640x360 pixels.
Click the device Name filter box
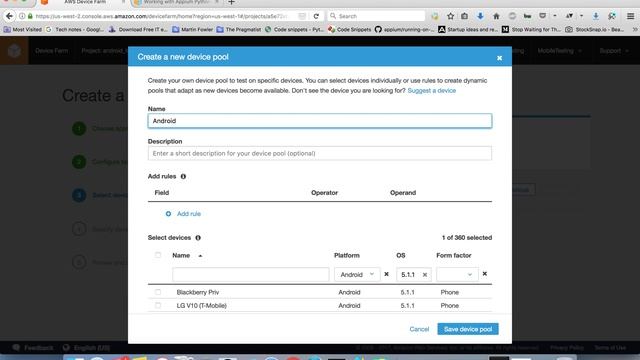pyautogui.click(x=251, y=274)
